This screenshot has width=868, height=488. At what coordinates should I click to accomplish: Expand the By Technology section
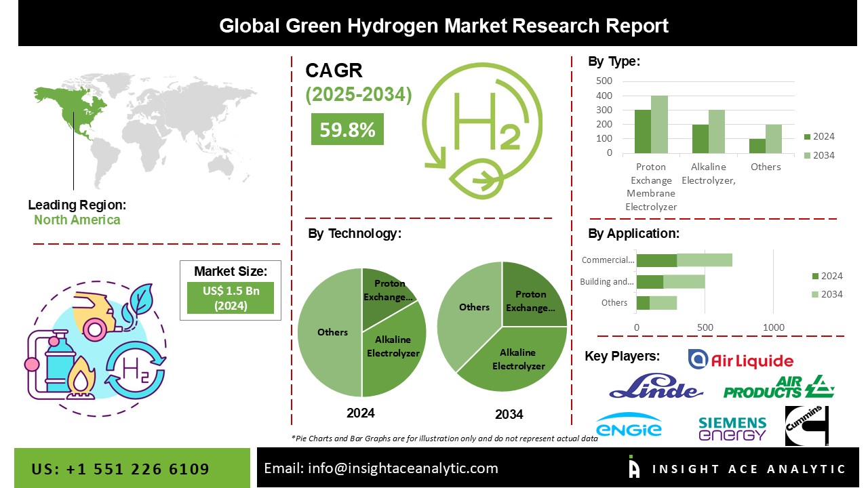(x=357, y=232)
